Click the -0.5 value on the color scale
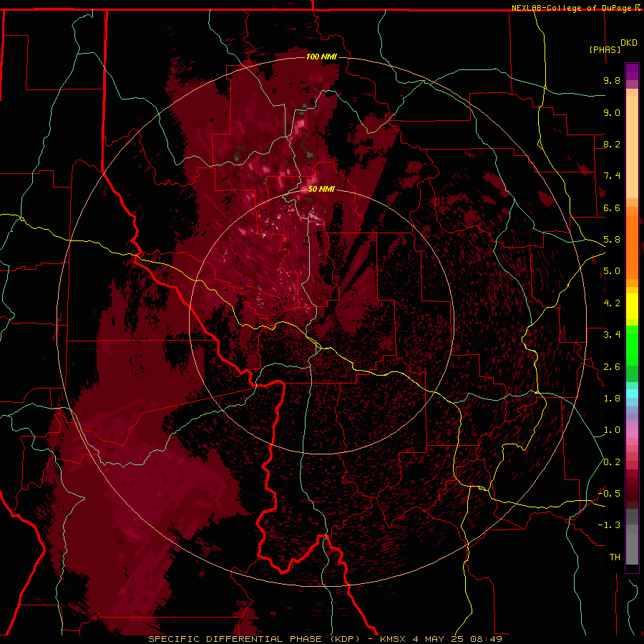This screenshot has width=644, height=644. tap(609, 494)
